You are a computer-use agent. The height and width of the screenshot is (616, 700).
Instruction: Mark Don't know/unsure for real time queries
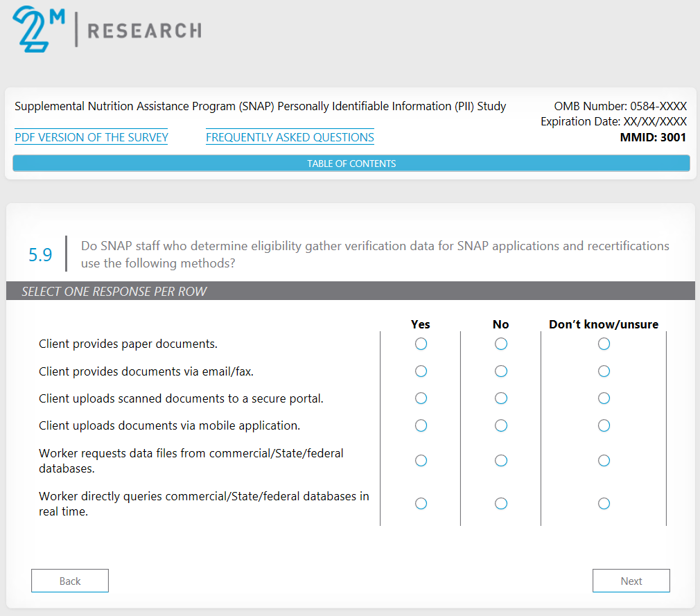coord(604,504)
